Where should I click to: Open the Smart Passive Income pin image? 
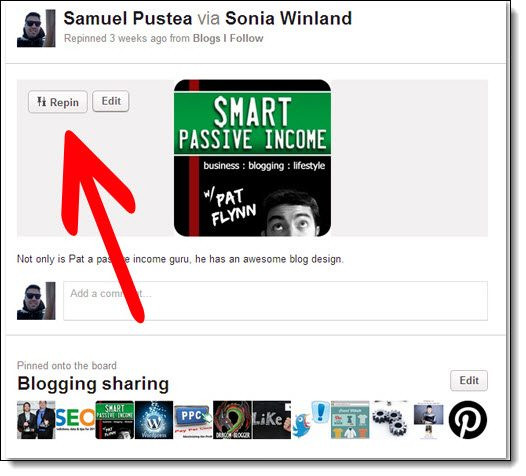coord(252,158)
